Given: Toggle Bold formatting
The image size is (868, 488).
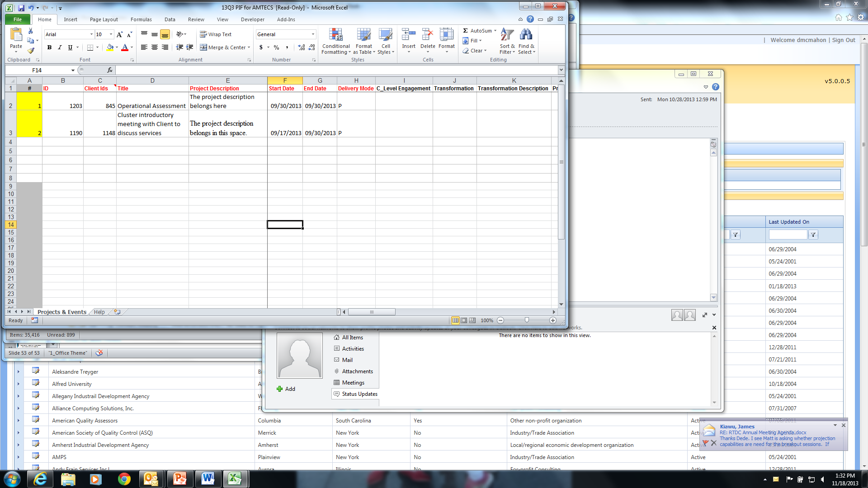Looking at the screenshot, I should (x=49, y=47).
